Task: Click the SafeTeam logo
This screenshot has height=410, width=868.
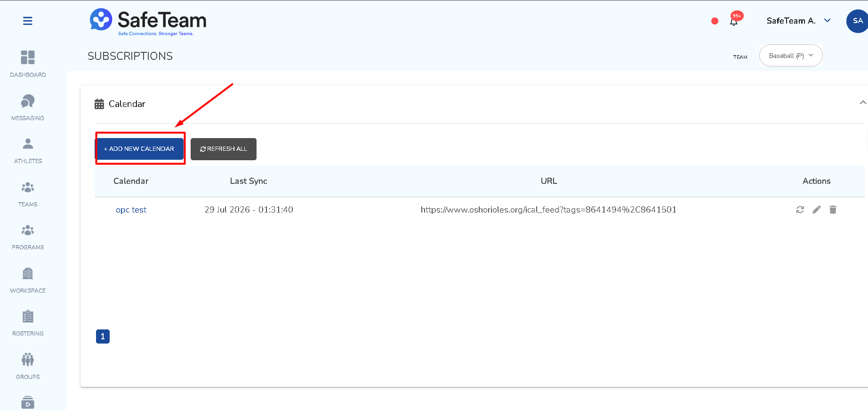Action: tap(148, 22)
